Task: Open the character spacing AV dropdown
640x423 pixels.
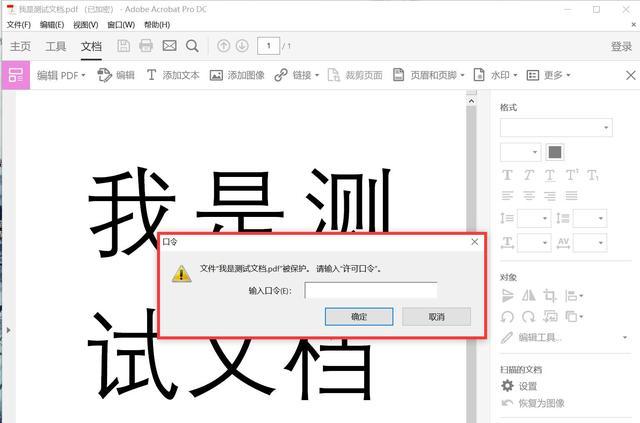Action: click(x=590, y=243)
